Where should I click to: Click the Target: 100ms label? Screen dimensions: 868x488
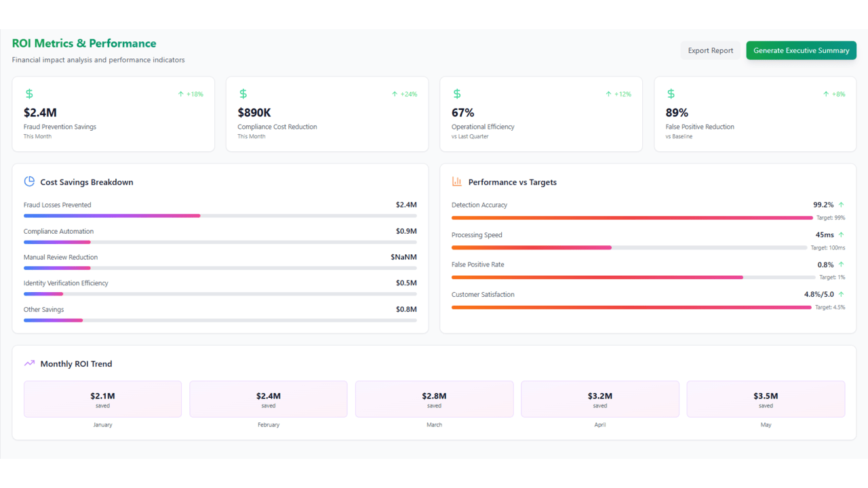[x=828, y=247]
